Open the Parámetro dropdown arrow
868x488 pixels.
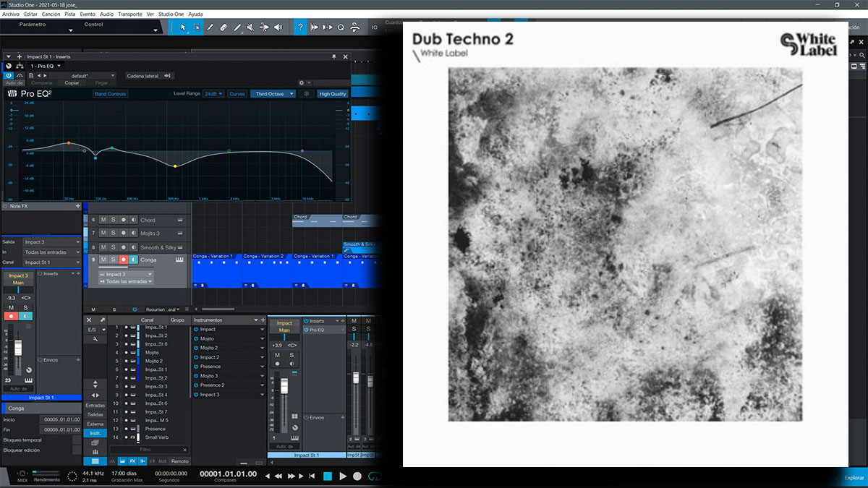(x=71, y=31)
